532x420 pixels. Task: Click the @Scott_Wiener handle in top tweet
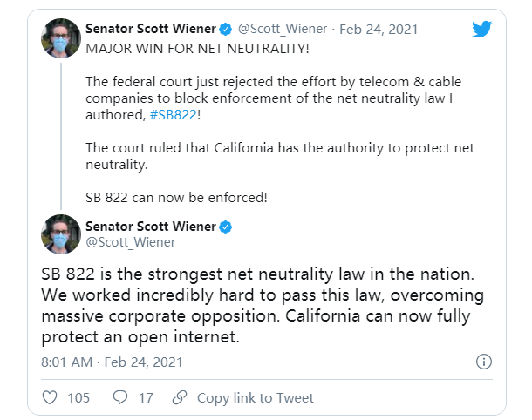(x=283, y=29)
